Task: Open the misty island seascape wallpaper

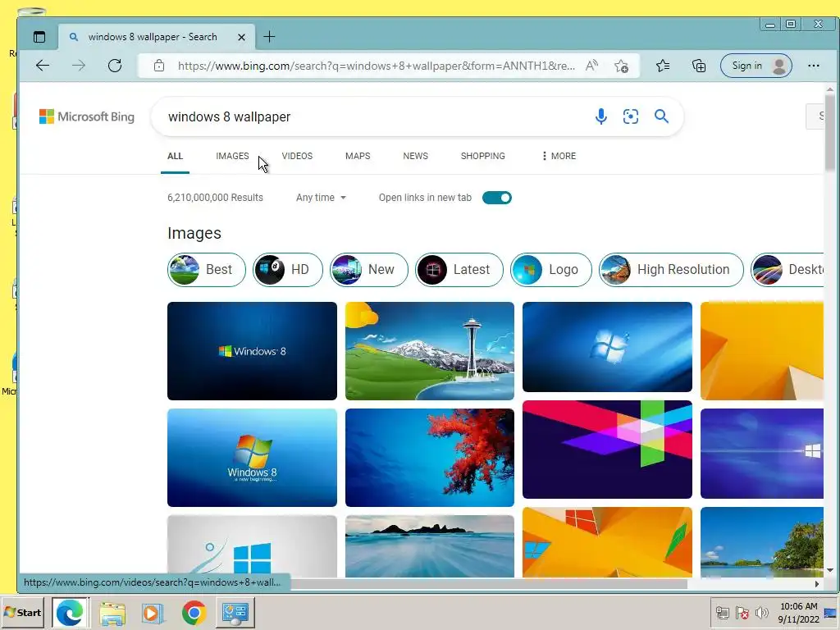Action: pos(430,546)
